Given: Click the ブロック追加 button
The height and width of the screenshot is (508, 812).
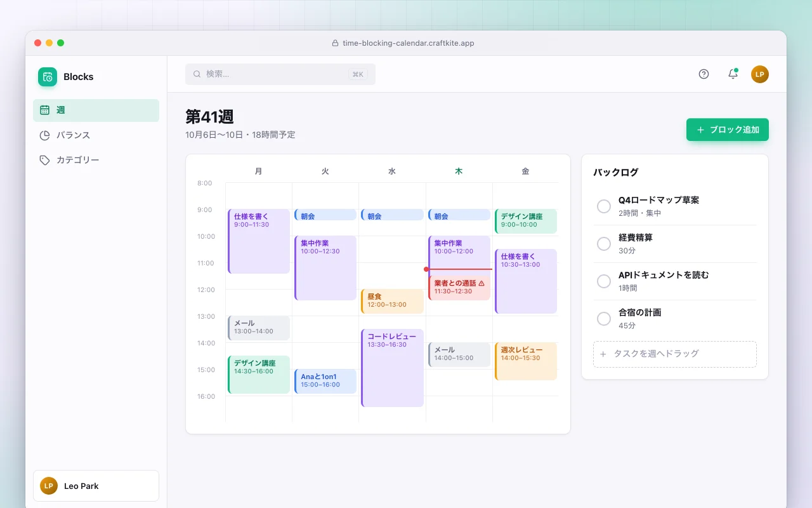Looking at the screenshot, I should (728, 130).
